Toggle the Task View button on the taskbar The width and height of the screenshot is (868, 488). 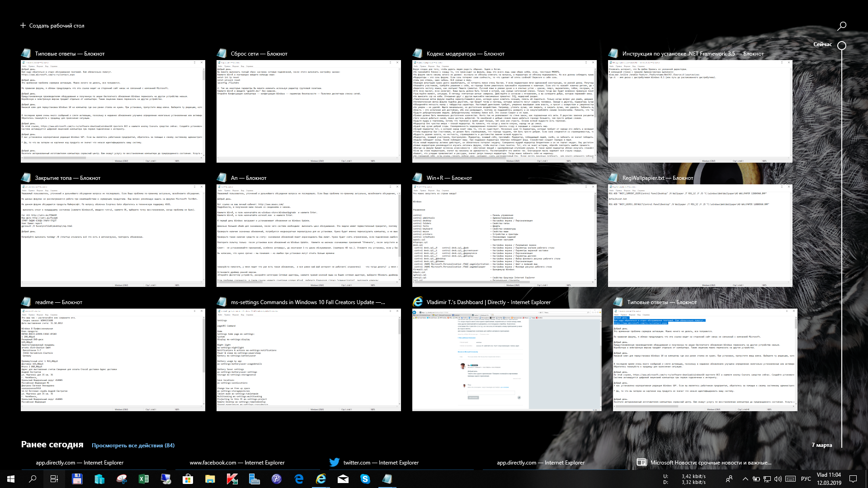54,479
